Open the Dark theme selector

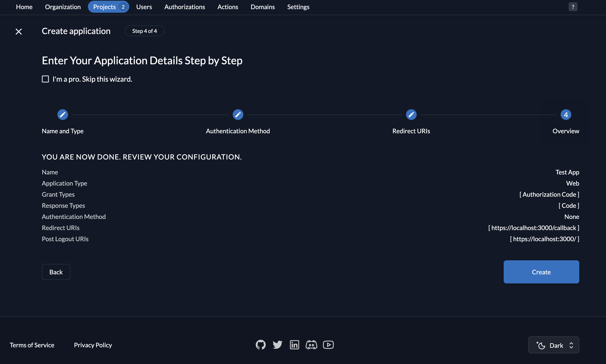click(553, 345)
